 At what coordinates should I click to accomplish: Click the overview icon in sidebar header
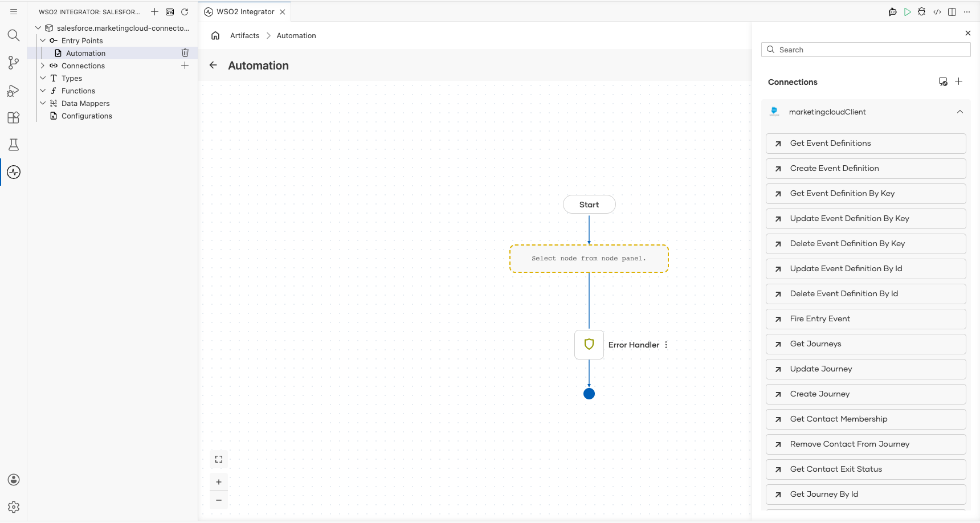coord(170,11)
